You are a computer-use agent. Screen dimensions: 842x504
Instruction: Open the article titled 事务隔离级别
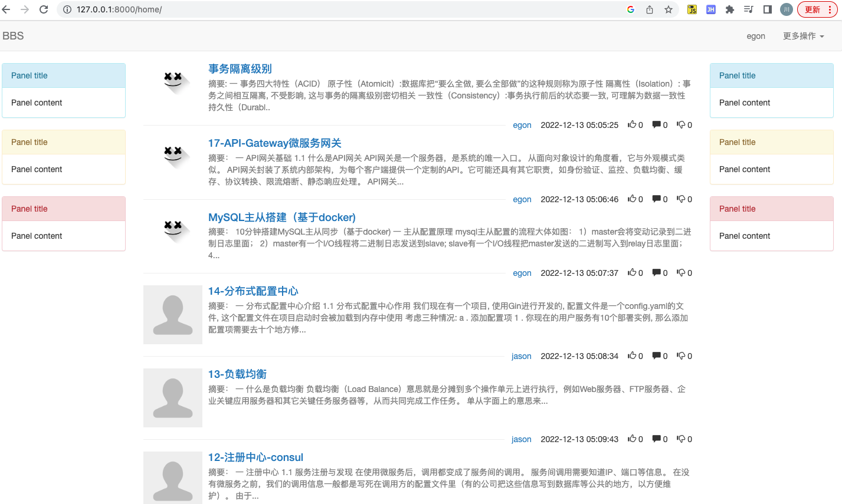click(240, 69)
